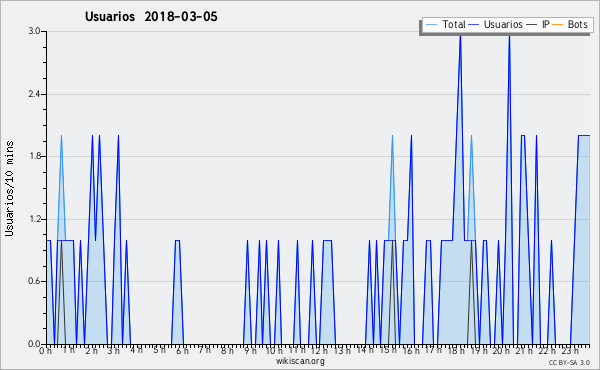Screen dimensions: 600x370
Task: Click the 10 h x-axis label
Action: pos(274,350)
